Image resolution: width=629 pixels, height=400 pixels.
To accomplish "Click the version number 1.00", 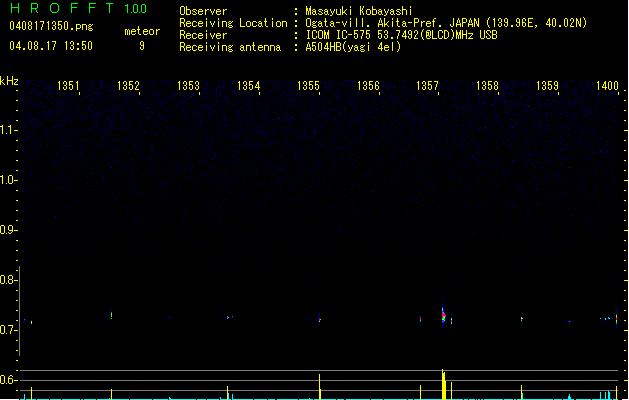I will click(x=135, y=9).
